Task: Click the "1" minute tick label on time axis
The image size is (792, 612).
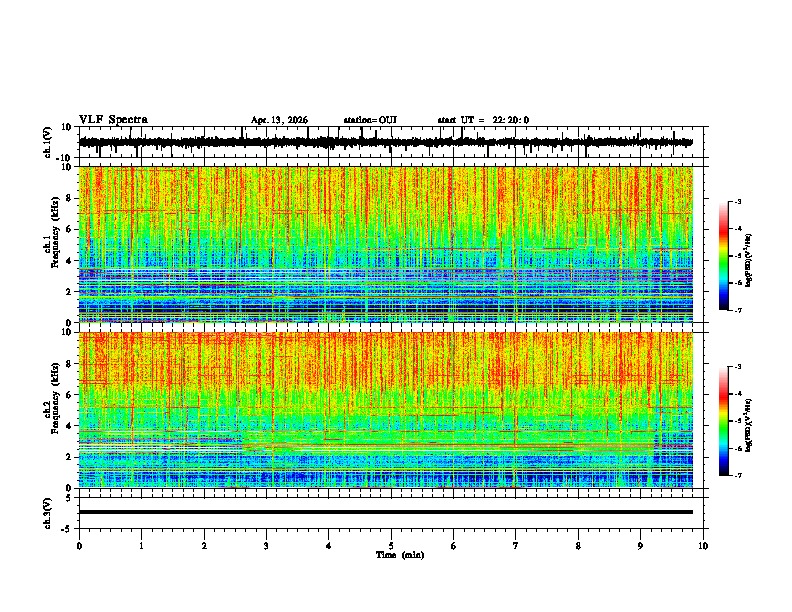Action: [x=141, y=546]
